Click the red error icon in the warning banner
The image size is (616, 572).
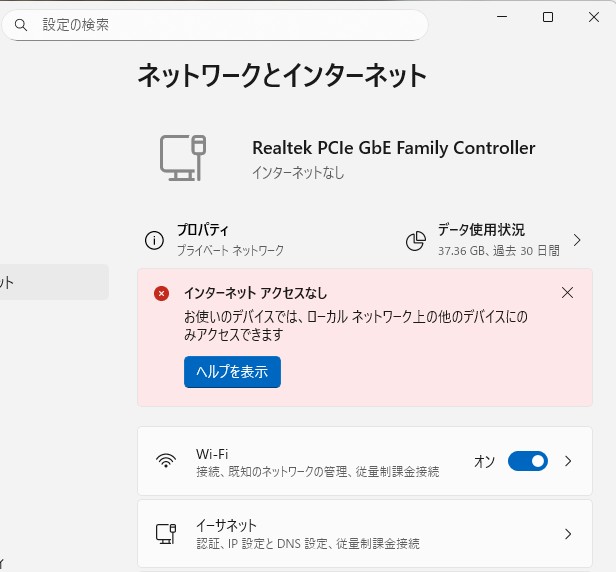click(161, 293)
